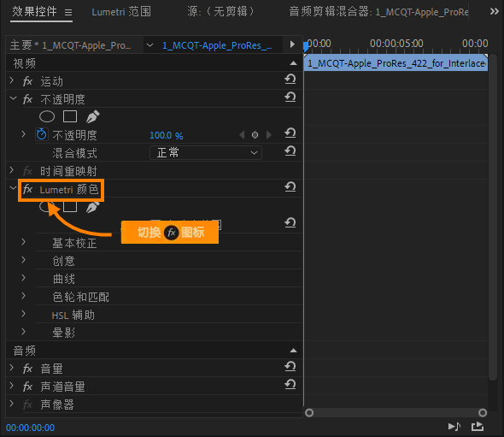The width and height of the screenshot is (504, 437).
Task: Reset the 不透明度 parameter value
Action: (x=290, y=133)
